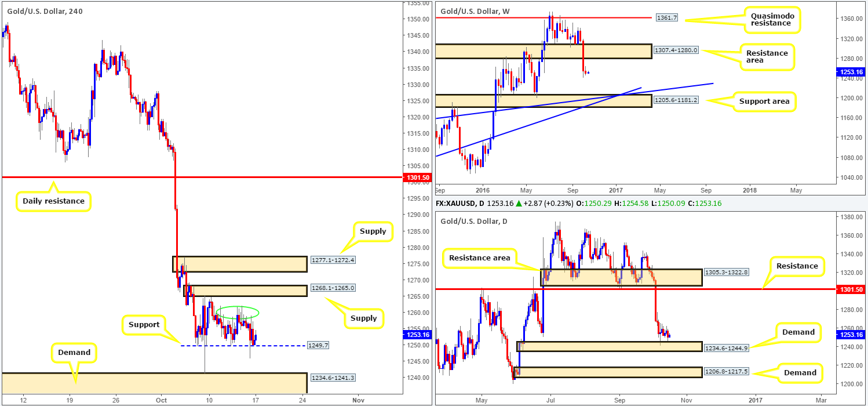This screenshot has width=868, height=406.
Task: Click the 'Oct' date label on the 240 chart axis
Action: click(x=162, y=400)
